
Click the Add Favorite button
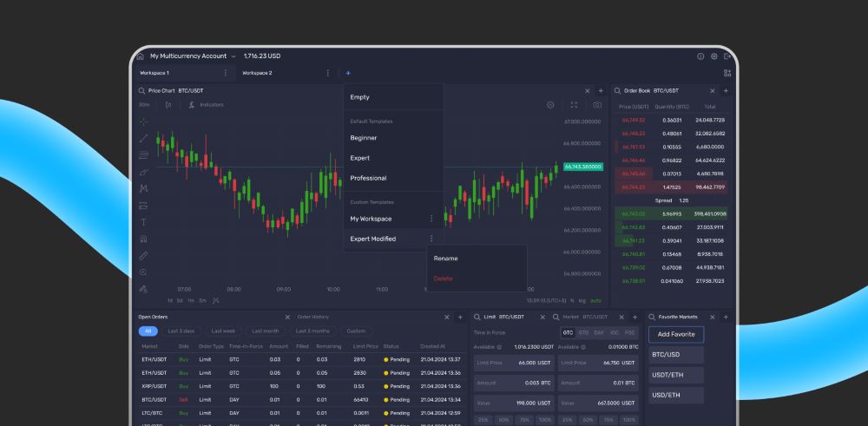click(x=676, y=334)
